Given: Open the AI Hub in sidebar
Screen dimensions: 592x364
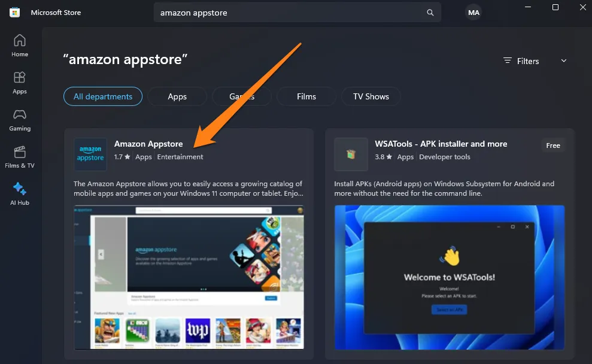Looking at the screenshot, I should pyautogui.click(x=20, y=194).
